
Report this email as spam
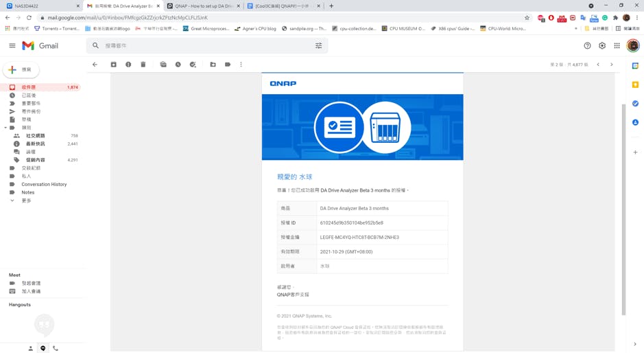click(x=128, y=65)
